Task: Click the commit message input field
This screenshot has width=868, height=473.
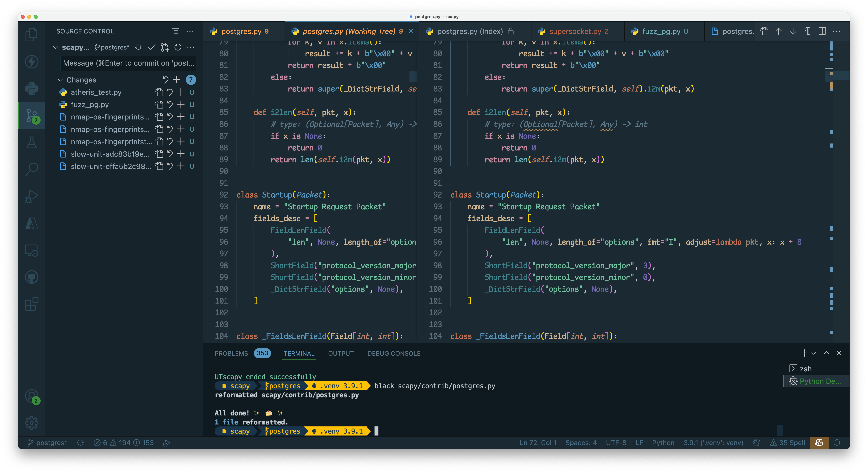Action: click(x=128, y=63)
